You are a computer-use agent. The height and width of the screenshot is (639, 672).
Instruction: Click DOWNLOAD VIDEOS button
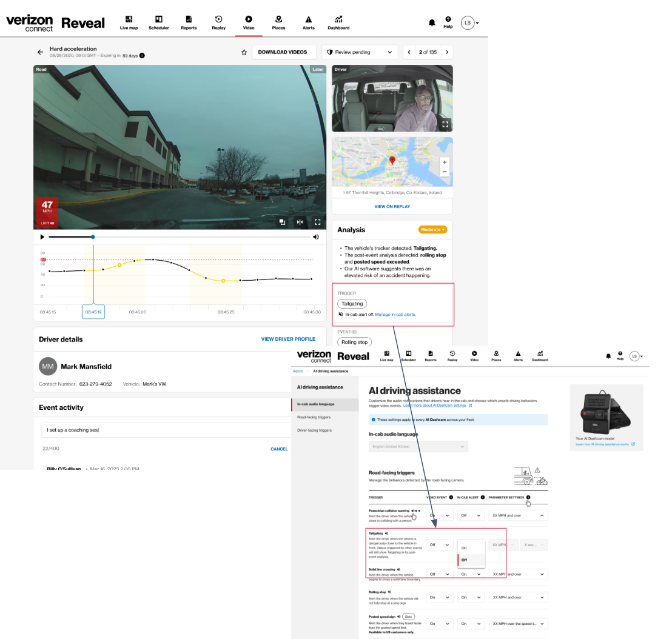(x=283, y=52)
